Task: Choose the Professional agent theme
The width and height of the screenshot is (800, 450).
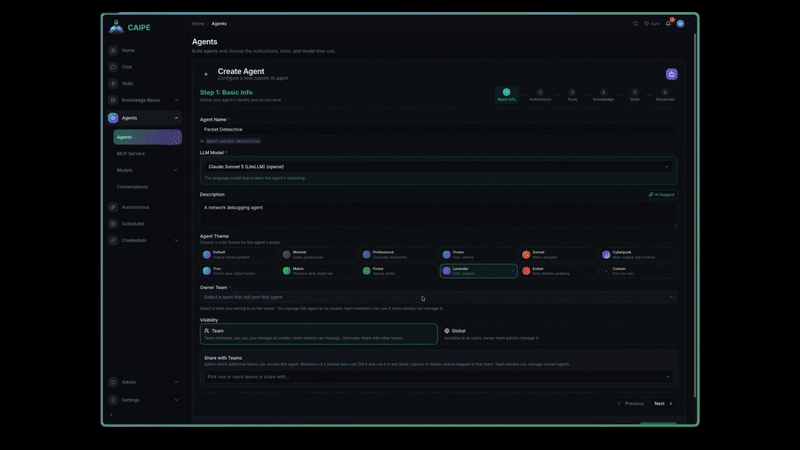Action: (x=398, y=255)
